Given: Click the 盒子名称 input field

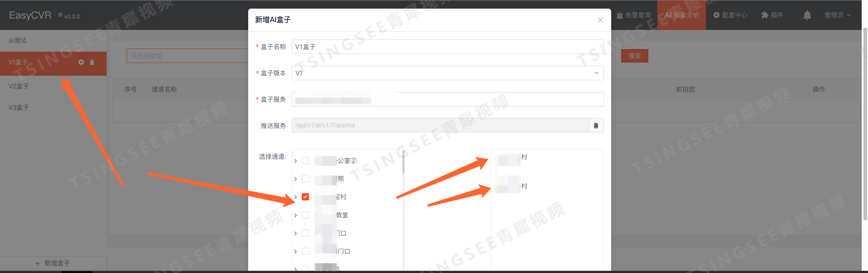Looking at the screenshot, I should [447, 47].
